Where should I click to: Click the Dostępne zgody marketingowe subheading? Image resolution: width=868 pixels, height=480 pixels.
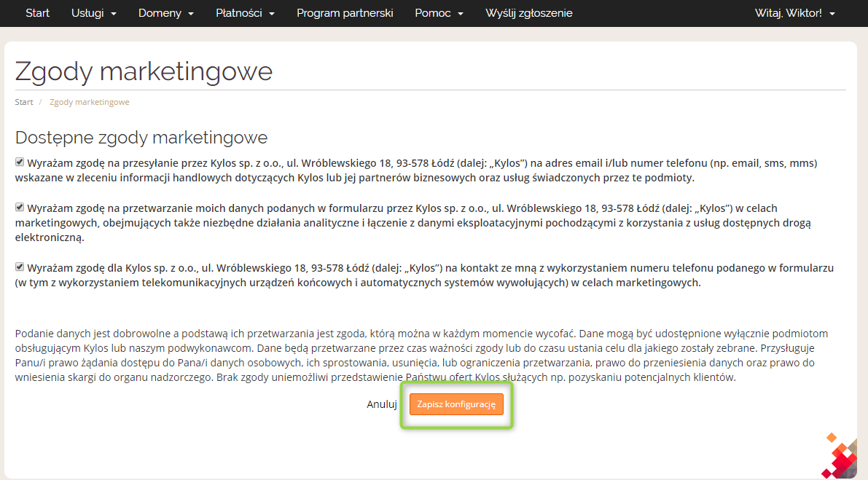coord(141,137)
